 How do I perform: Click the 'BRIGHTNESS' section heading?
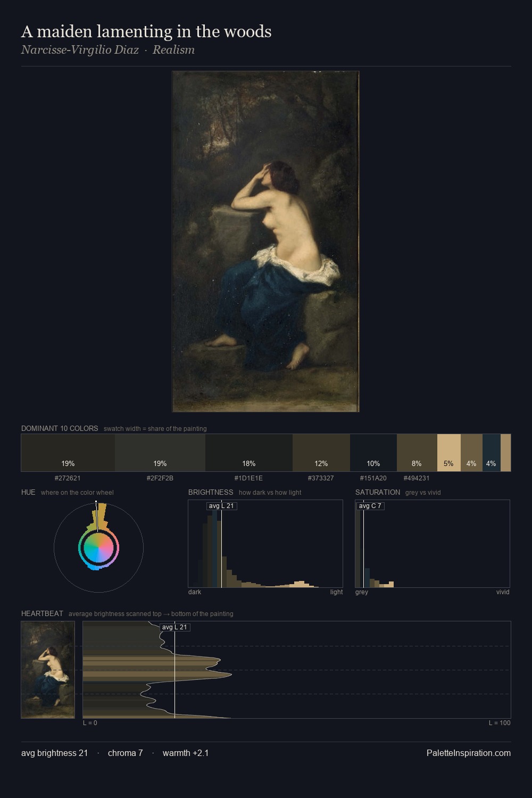click(x=211, y=492)
